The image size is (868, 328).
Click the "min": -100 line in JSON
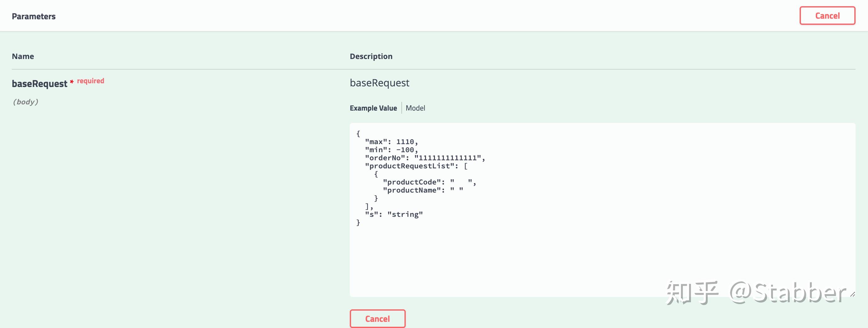391,150
